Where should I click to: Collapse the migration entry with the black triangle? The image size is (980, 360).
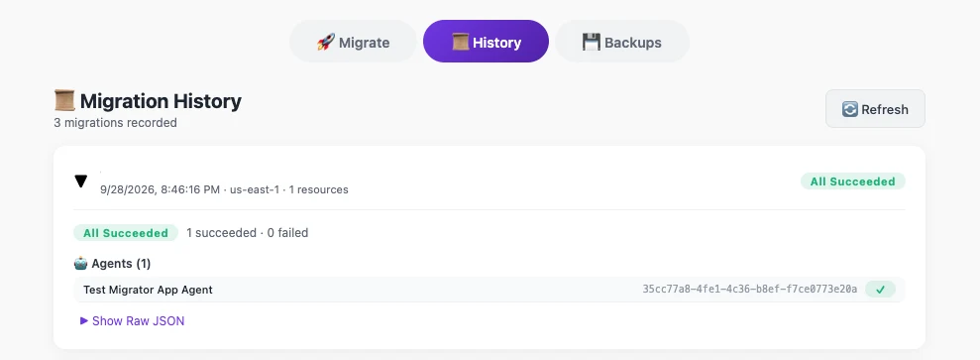tap(80, 181)
